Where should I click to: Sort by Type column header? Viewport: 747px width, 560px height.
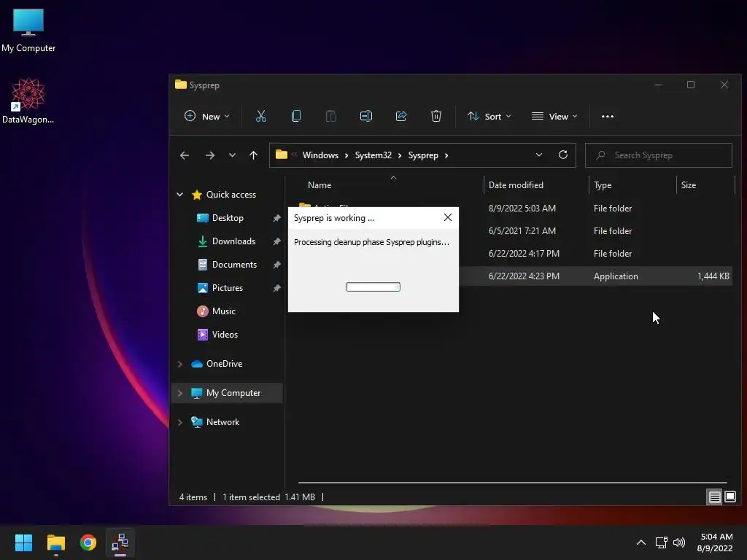click(603, 185)
